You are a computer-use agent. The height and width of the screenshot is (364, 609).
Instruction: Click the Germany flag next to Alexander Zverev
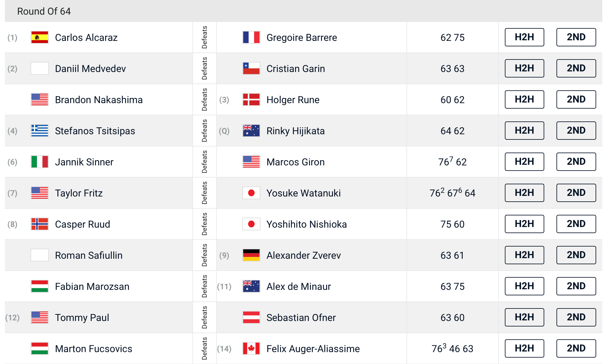click(x=251, y=255)
